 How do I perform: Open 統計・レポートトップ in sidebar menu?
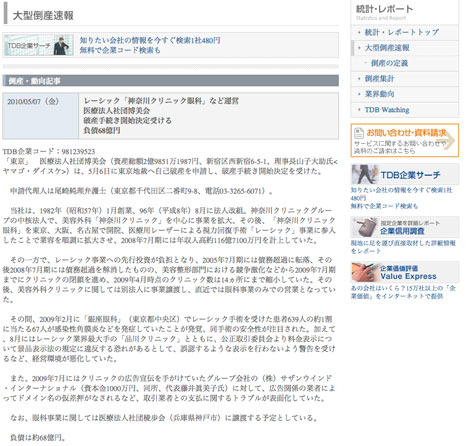(x=402, y=32)
